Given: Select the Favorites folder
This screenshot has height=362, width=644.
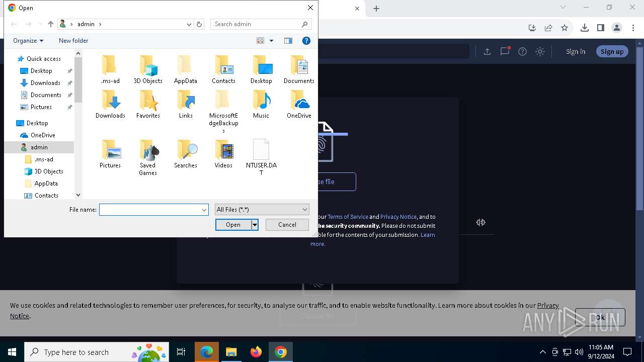Looking at the screenshot, I should tap(148, 105).
